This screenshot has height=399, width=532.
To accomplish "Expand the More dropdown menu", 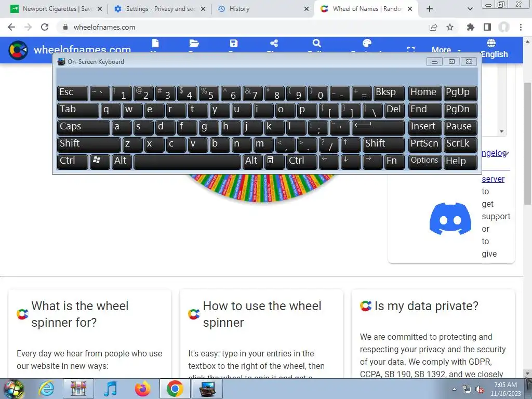I will tap(446, 50).
